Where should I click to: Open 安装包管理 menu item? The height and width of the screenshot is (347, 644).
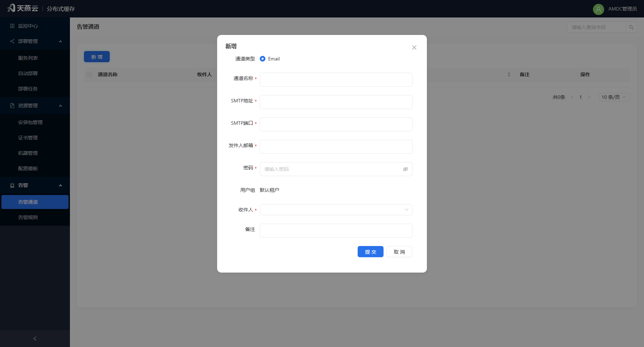[35, 122]
